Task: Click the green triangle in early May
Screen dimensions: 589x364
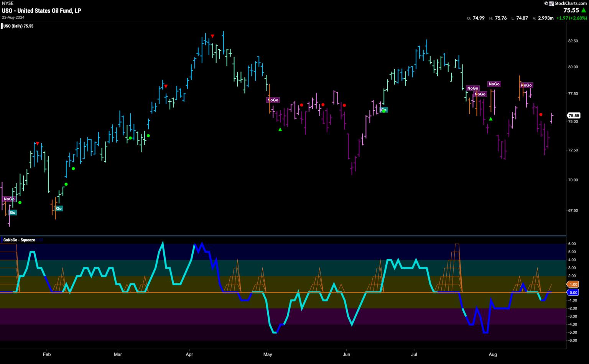Action: (280, 130)
